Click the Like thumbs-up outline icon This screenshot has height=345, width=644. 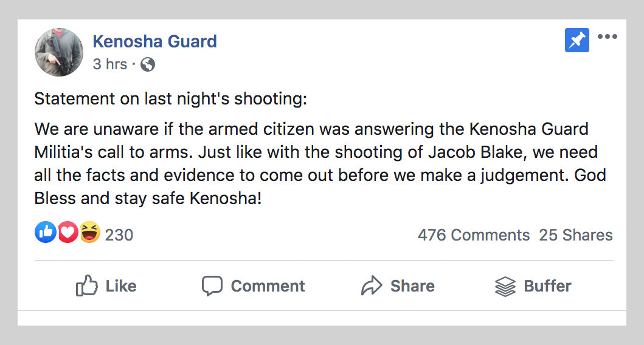(87, 285)
